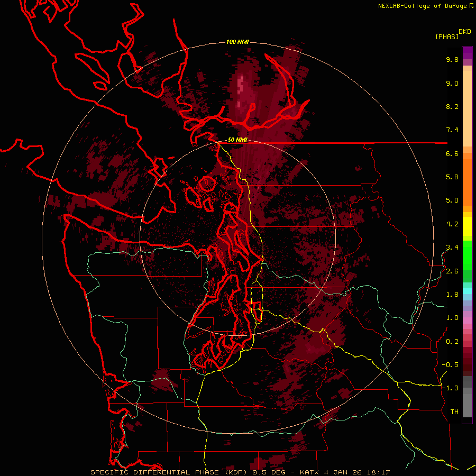Viewport: 476px width, 476px height.
Task: Select the -1.3 value on color scale
Action: click(x=450, y=388)
